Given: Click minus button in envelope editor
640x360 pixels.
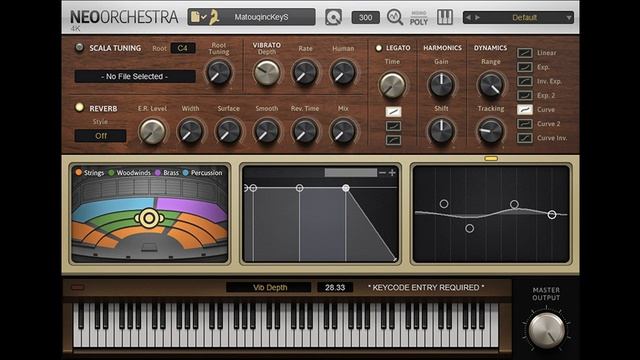Looking at the screenshot, I should [382, 173].
